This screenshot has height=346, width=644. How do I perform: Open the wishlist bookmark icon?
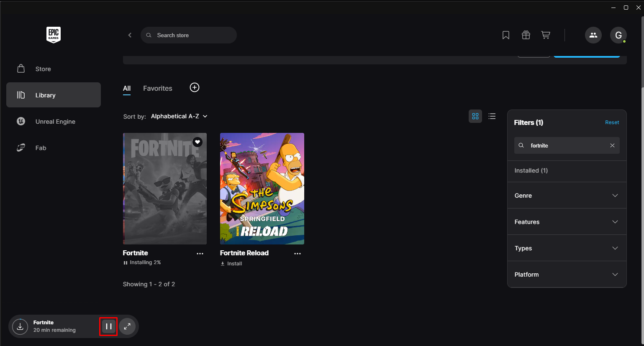506,35
